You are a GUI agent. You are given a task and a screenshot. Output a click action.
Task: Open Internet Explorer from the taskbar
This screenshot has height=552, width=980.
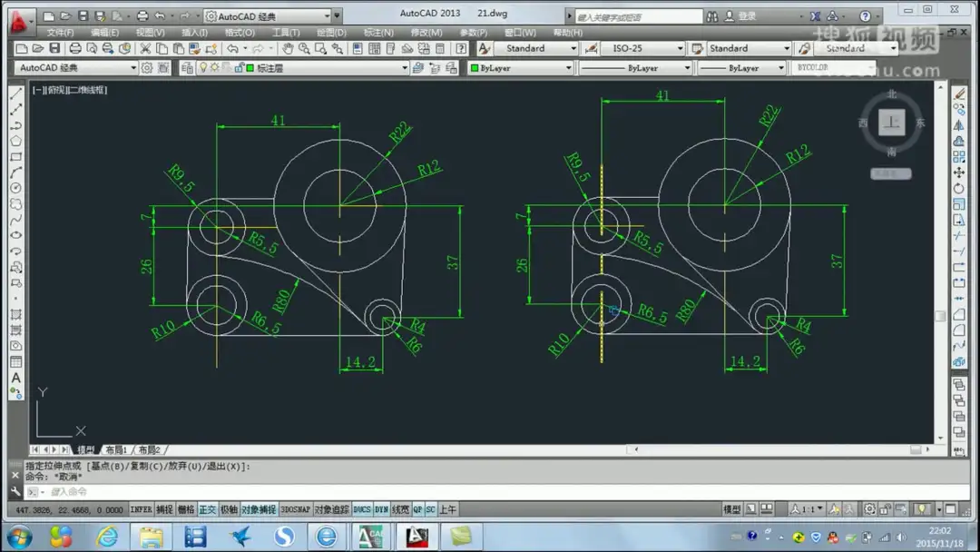(107, 537)
